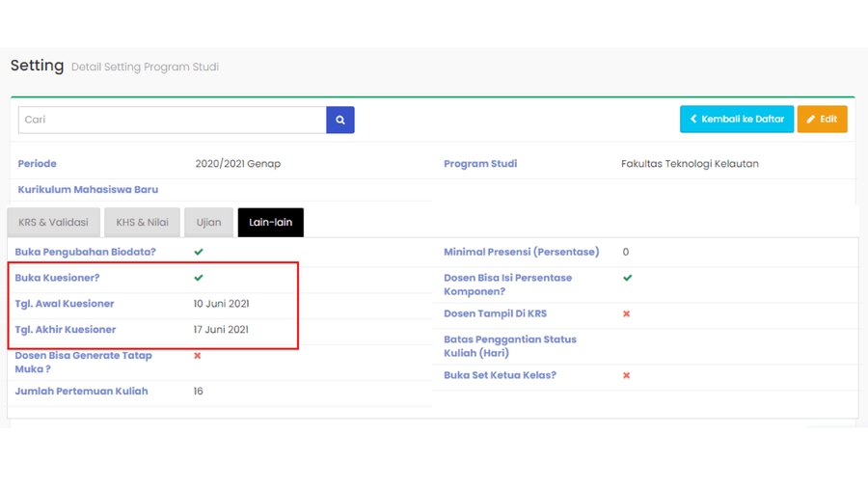Click green checkmark beside Buka Kuesioner
This screenshot has height=488, width=868.
(199, 278)
